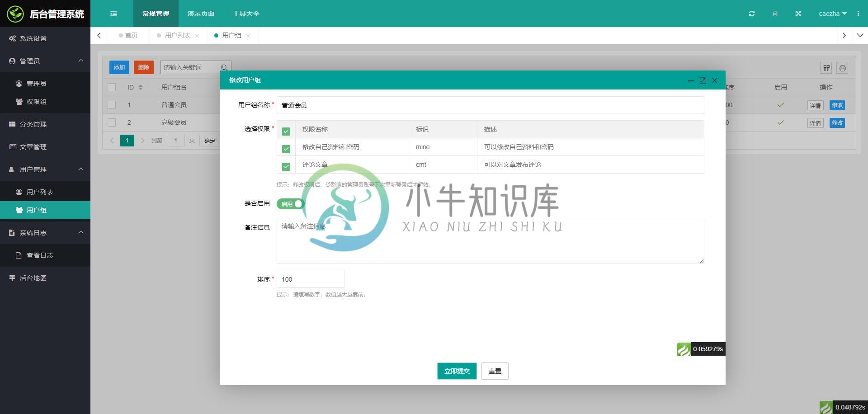Check the row checkbox for 普通会员

(112, 105)
